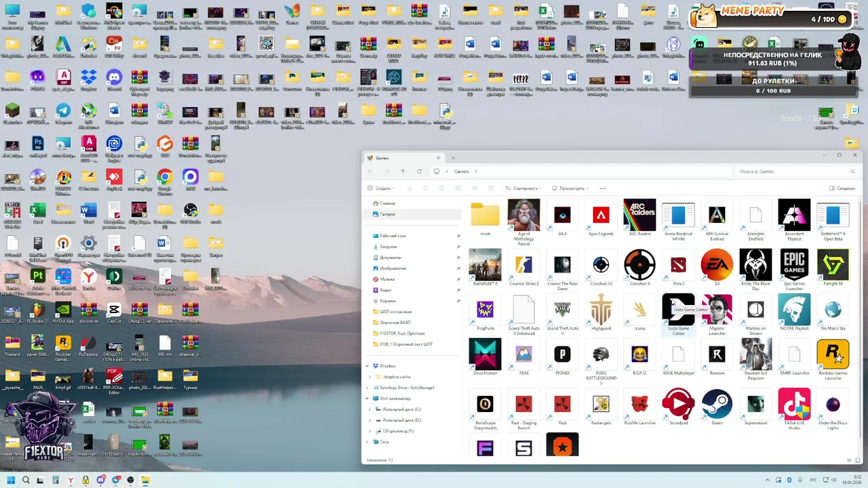This screenshot has width=868, height=488.
Task: Open Grand Theft Auto V shortcut
Action: [x=562, y=314]
